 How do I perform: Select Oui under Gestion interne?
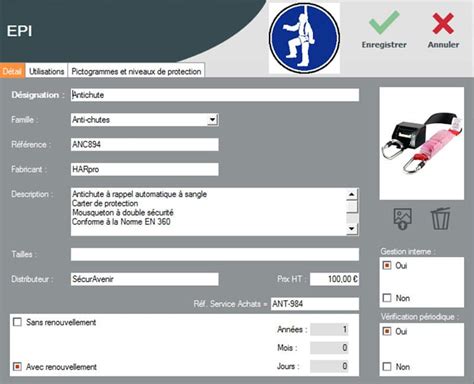(387, 265)
